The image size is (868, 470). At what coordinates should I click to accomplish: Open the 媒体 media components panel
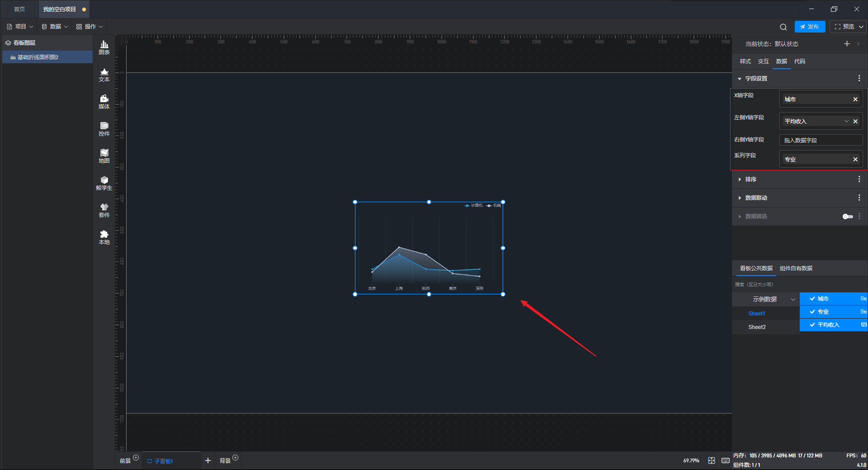(104, 102)
